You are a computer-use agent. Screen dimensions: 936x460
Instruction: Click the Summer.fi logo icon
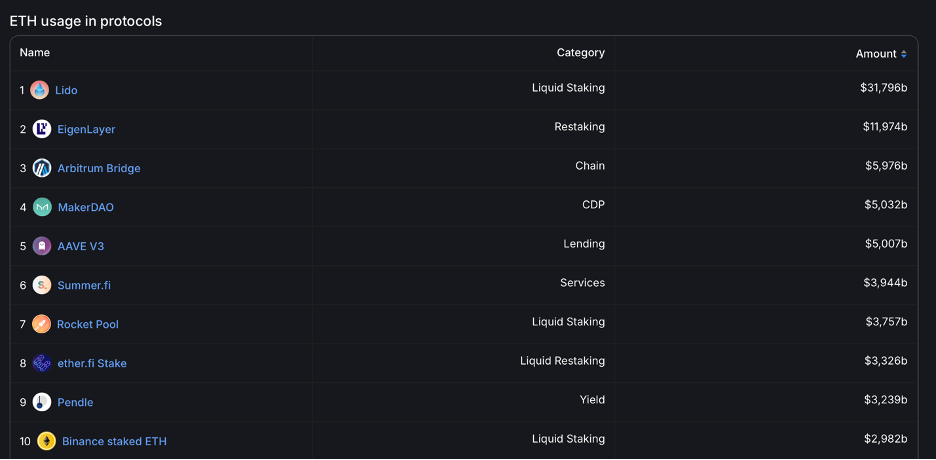coord(41,285)
